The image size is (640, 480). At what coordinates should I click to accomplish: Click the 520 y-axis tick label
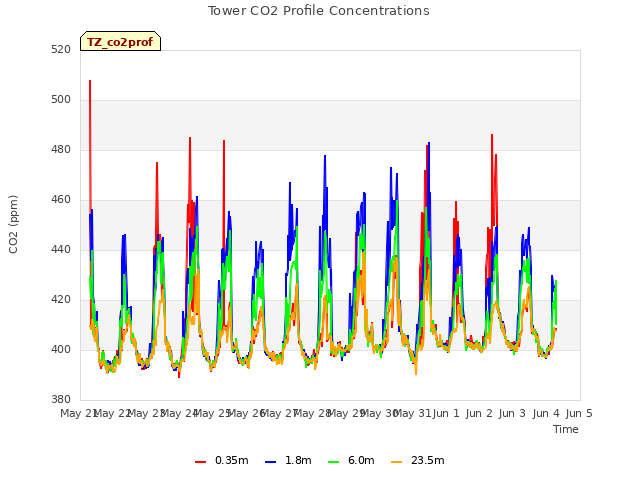(x=61, y=49)
